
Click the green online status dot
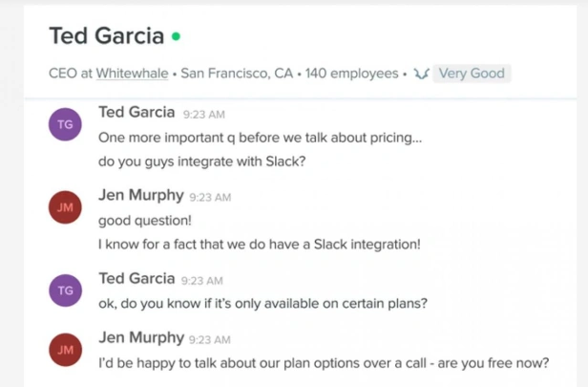tap(176, 36)
